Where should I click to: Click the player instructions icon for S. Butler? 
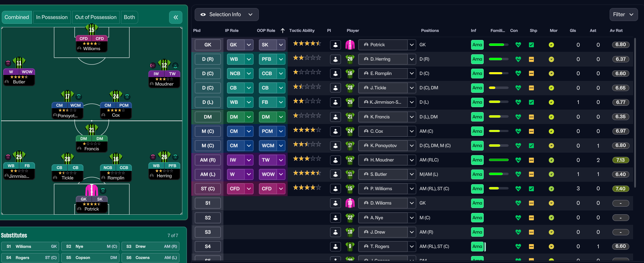[335, 174]
